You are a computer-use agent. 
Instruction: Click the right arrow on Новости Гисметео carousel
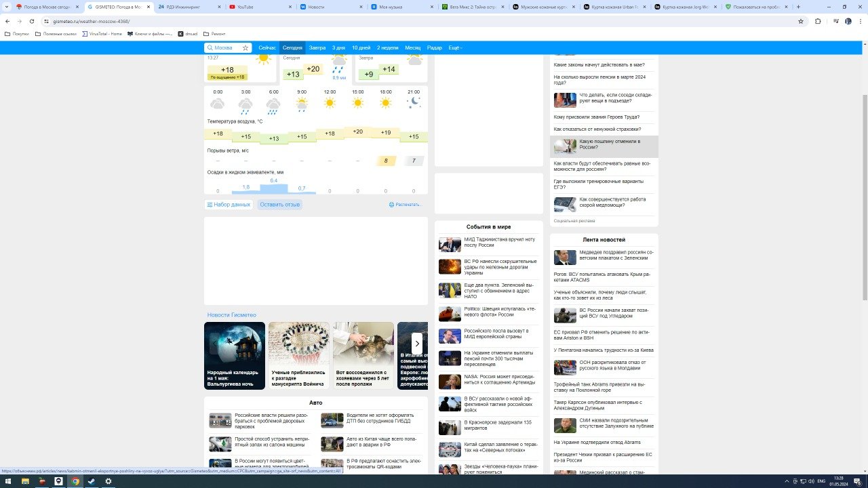click(417, 344)
